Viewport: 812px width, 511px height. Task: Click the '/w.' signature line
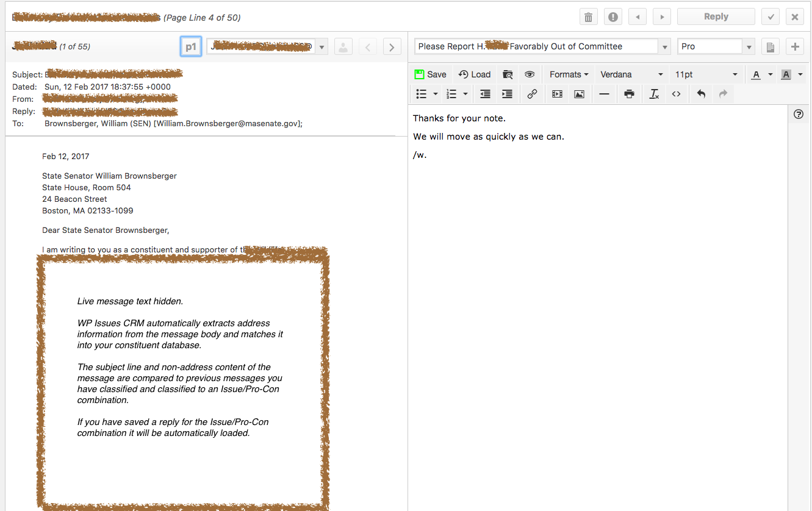pos(420,155)
